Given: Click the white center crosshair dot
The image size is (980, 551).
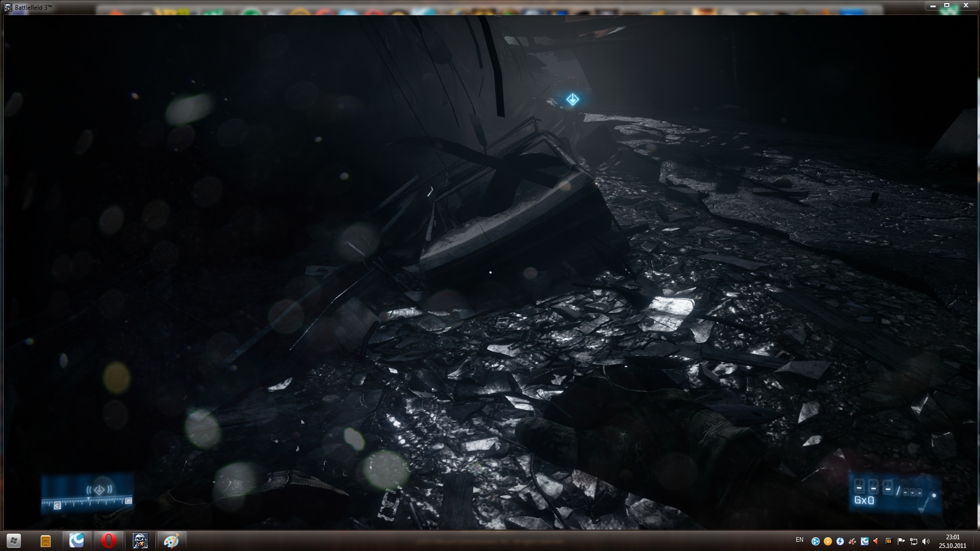Looking at the screenshot, I should [491, 272].
